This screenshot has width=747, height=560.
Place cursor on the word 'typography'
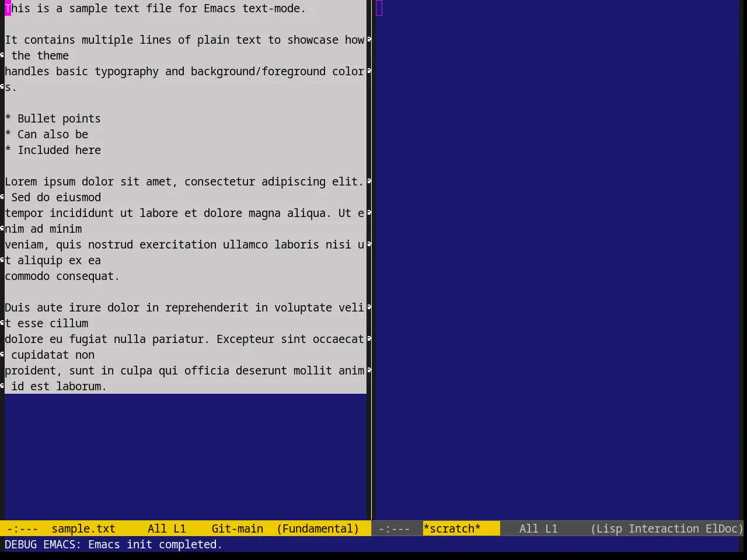pyautogui.click(x=127, y=71)
